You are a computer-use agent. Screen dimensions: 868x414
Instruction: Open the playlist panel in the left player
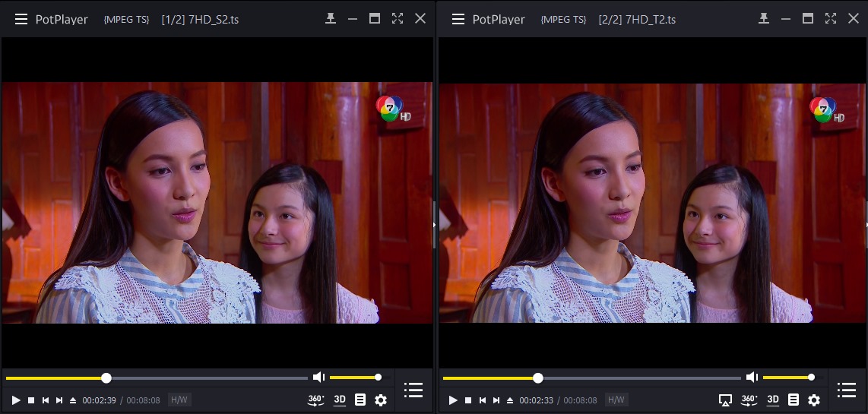click(413, 390)
